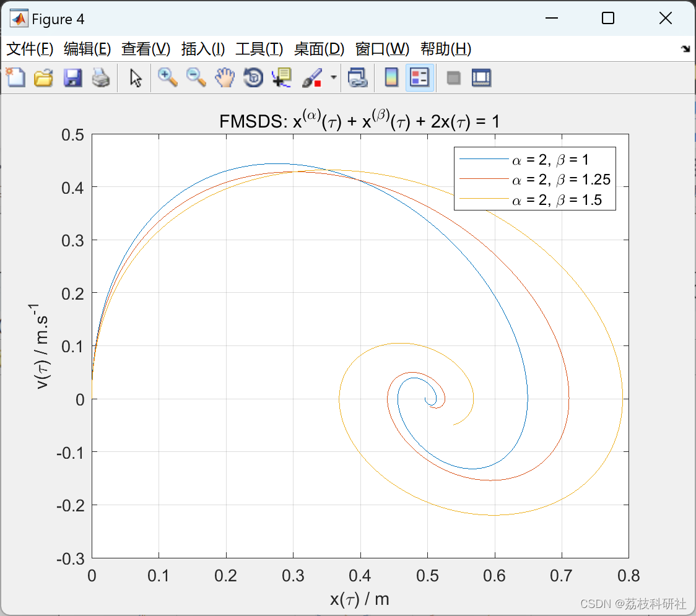Select the Pan hand tool
The image size is (696, 616).
coord(225,77)
